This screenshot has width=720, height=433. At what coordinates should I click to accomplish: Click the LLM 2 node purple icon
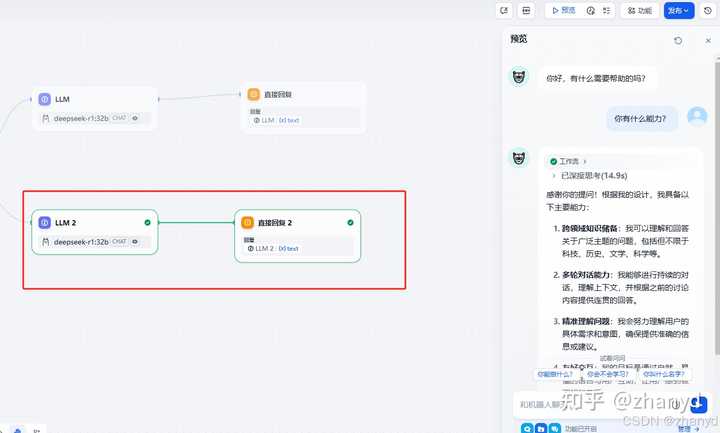pos(45,223)
